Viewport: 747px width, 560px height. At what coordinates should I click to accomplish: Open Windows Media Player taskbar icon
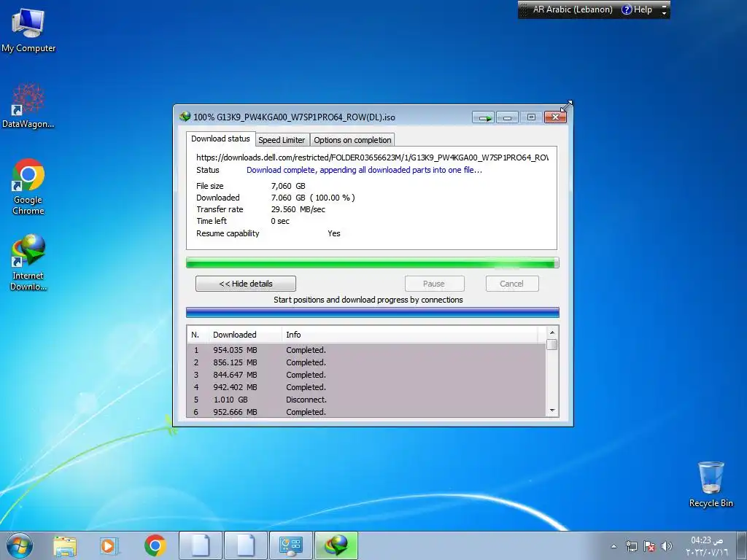(109, 545)
